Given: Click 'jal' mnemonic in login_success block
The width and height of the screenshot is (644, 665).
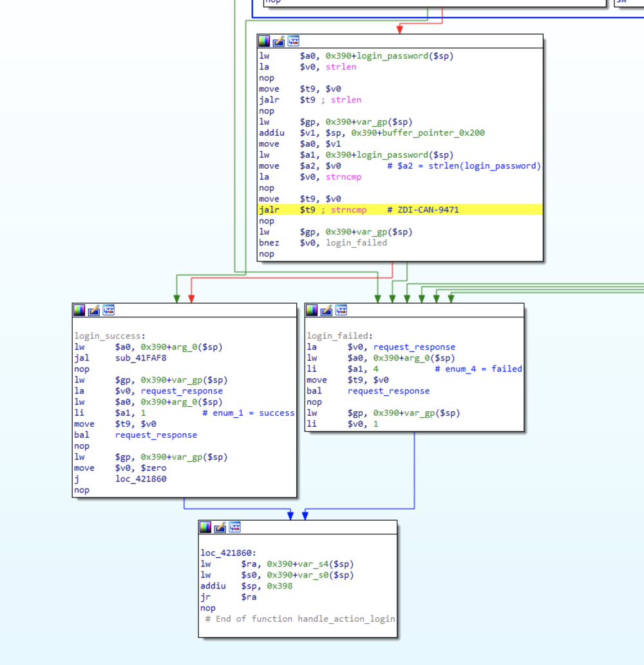Looking at the screenshot, I should point(82,358).
